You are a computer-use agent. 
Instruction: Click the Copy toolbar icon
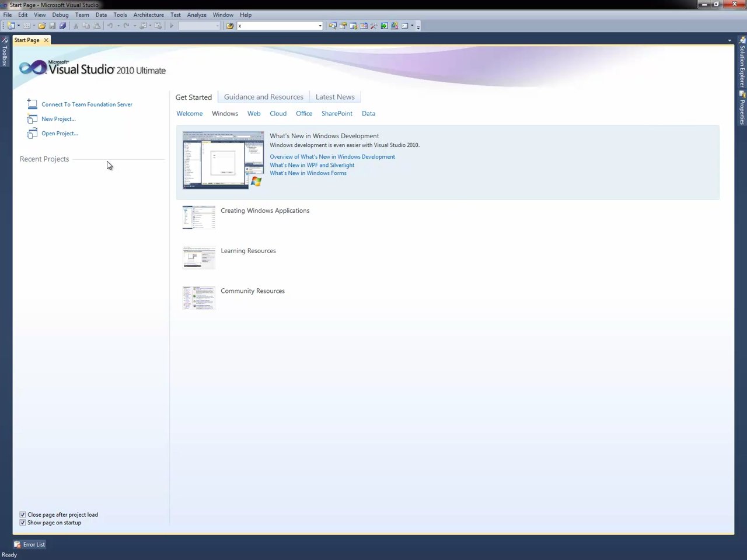[86, 26]
